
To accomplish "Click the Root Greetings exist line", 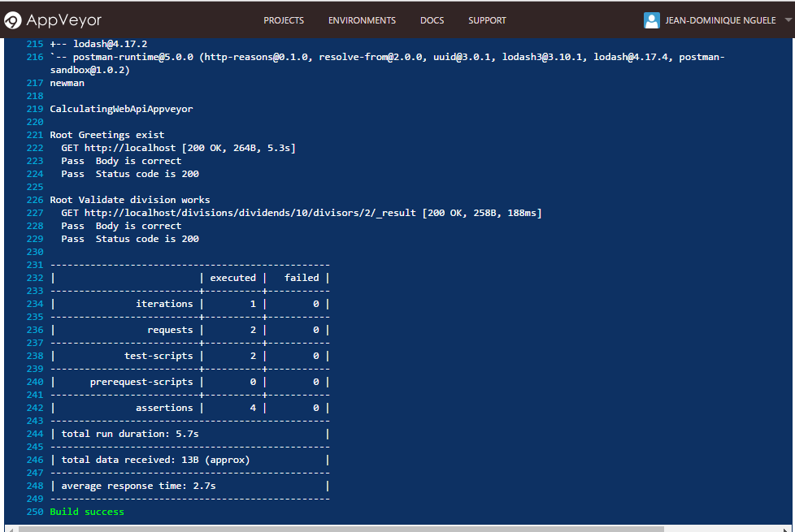I will (x=106, y=135).
